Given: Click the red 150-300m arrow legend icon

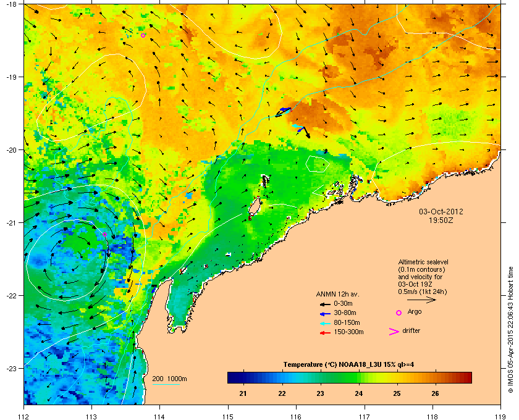Looking at the screenshot, I should [325, 333].
